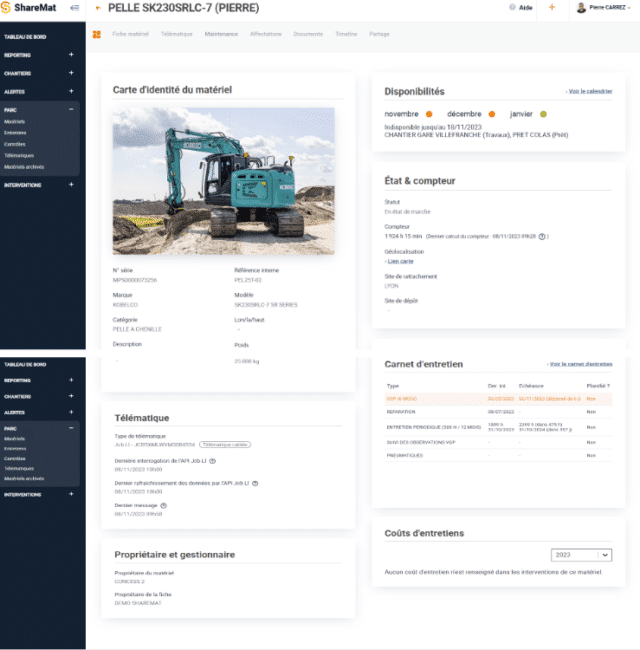Switch to the Maintenance tab
This screenshot has width=640, height=650.
click(x=221, y=34)
